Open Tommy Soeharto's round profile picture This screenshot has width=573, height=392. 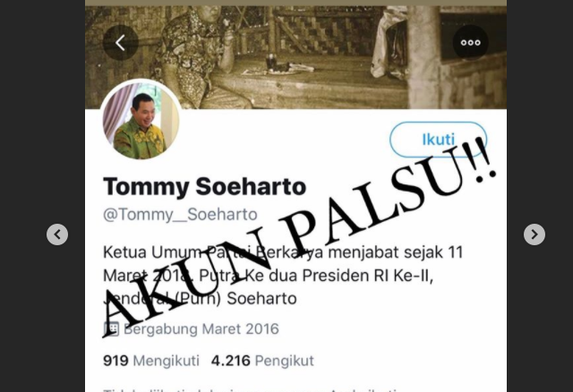[141, 122]
